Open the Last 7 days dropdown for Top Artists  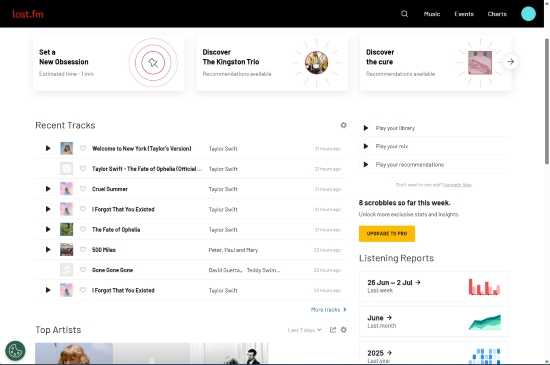click(304, 330)
